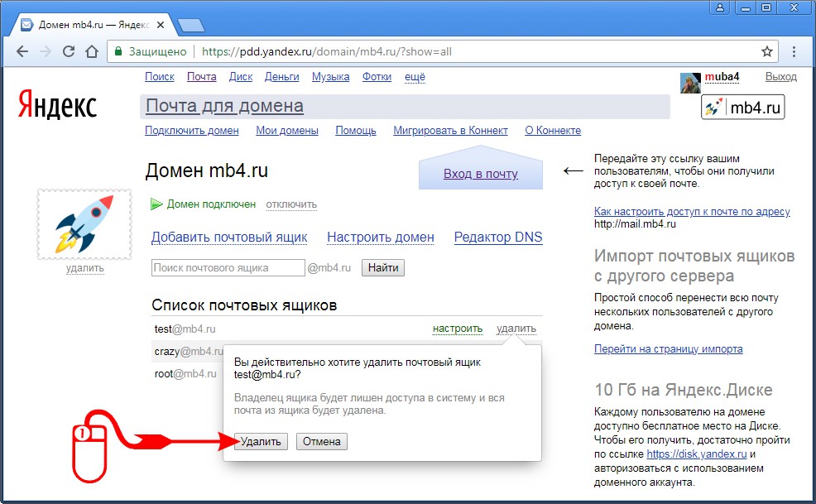
Task: Confirm deletion with the Удалить button
Action: point(261,442)
